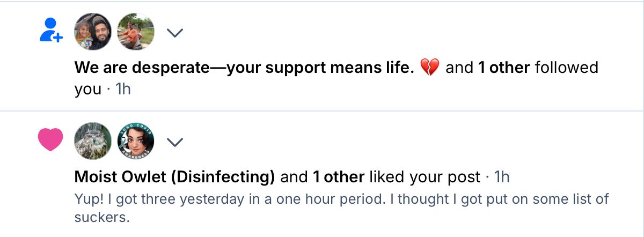Click the blue new follower icon
Image resolution: width=644 pixels, height=237 pixels.
[51, 31]
